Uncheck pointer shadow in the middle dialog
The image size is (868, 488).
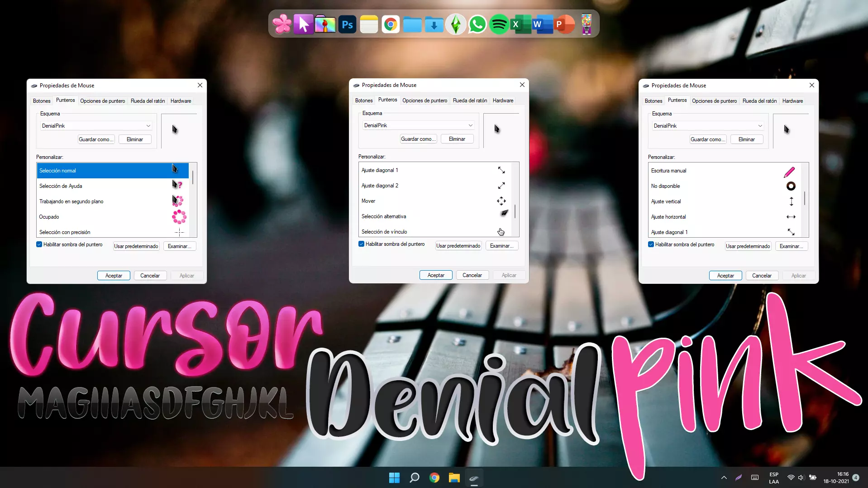pyautogui.click(x=361, y=244)
